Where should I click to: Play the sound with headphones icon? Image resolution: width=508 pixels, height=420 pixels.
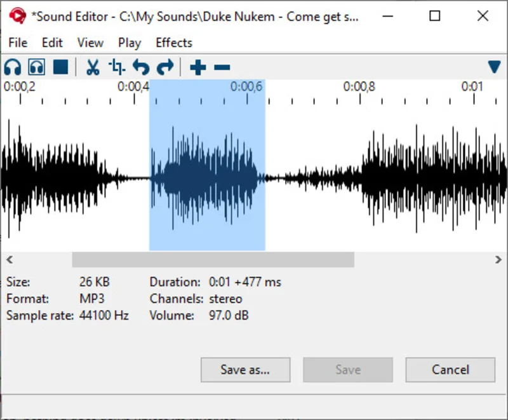(x=13, y=67)
